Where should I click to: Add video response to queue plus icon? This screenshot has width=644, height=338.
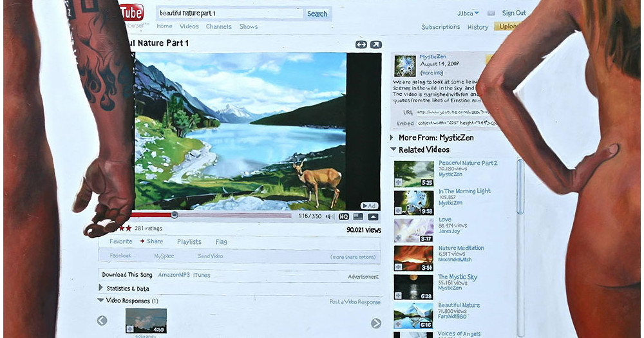[130, 328]
